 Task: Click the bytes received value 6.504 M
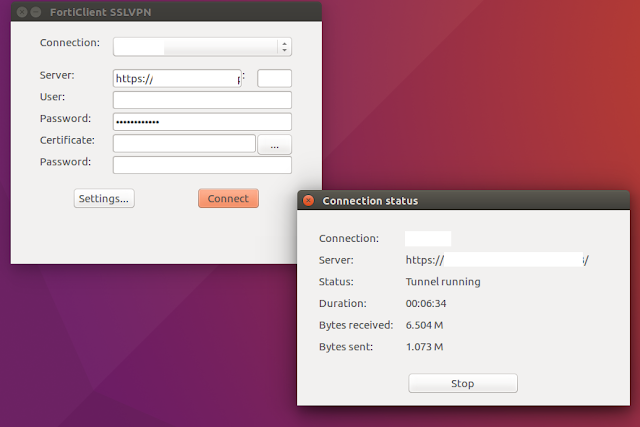click(424, 325)
